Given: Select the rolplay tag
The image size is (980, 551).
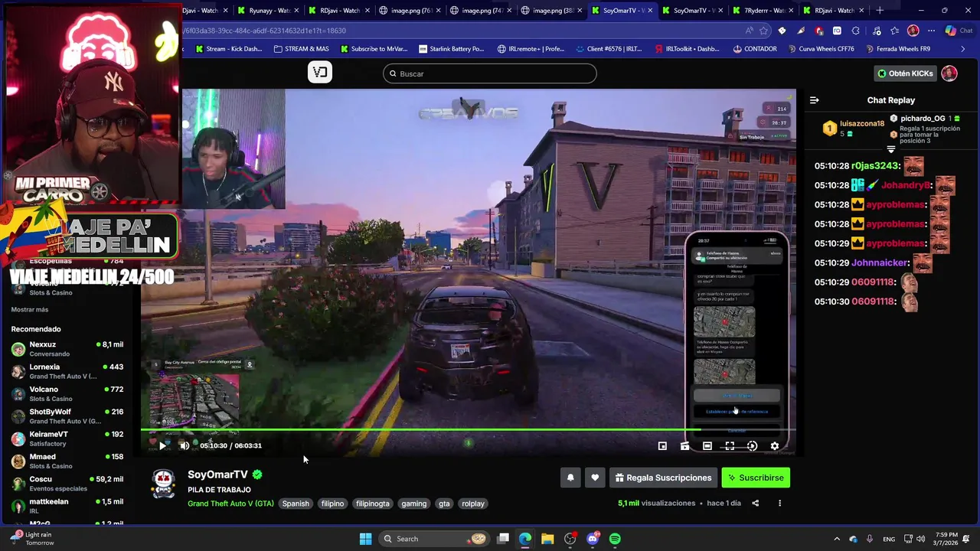Looking at the screenshot, I should click(473, 504).
